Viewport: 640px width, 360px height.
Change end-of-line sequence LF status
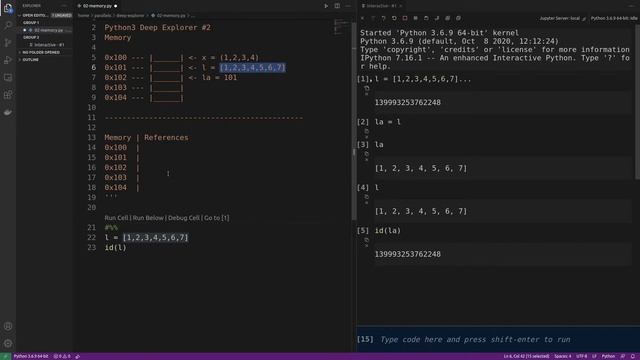click(594, 356)
